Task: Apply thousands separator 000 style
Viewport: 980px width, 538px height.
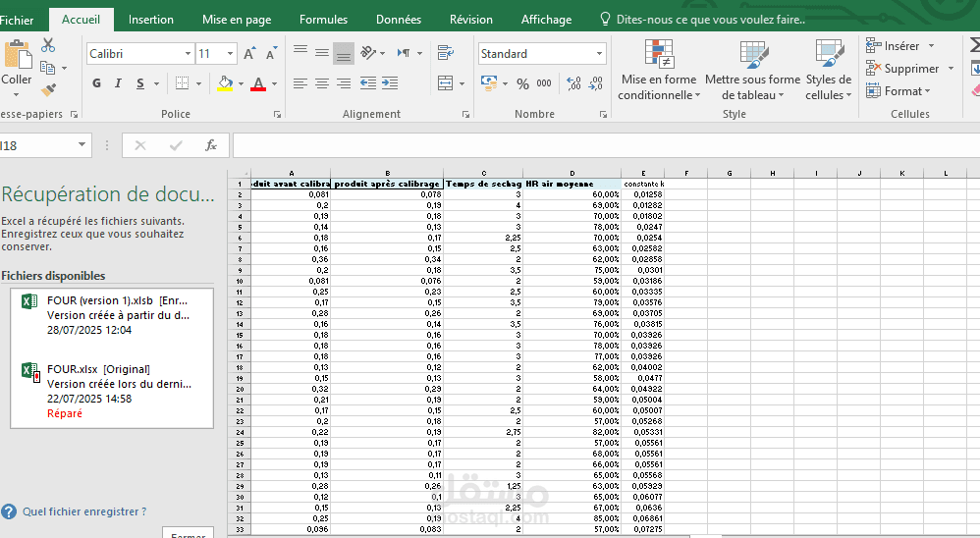Action: pyautogui.click(x=544, y=83)
